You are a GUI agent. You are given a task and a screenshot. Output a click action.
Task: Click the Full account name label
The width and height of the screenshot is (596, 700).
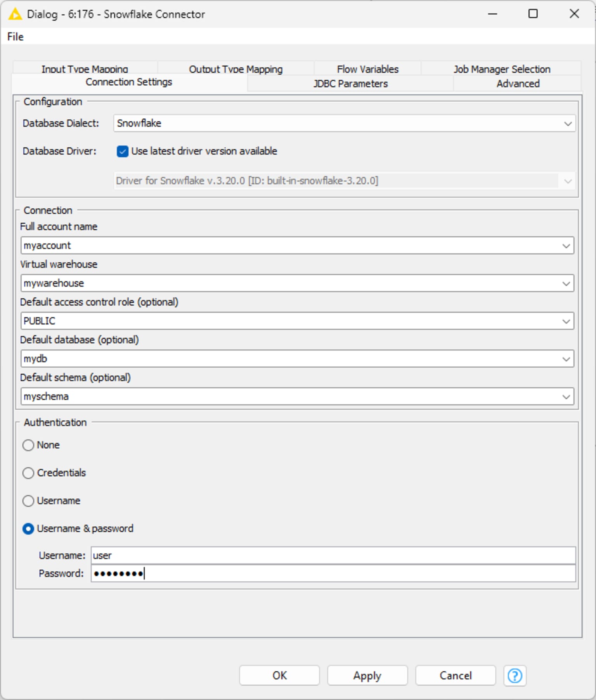[x=59, y=226]
